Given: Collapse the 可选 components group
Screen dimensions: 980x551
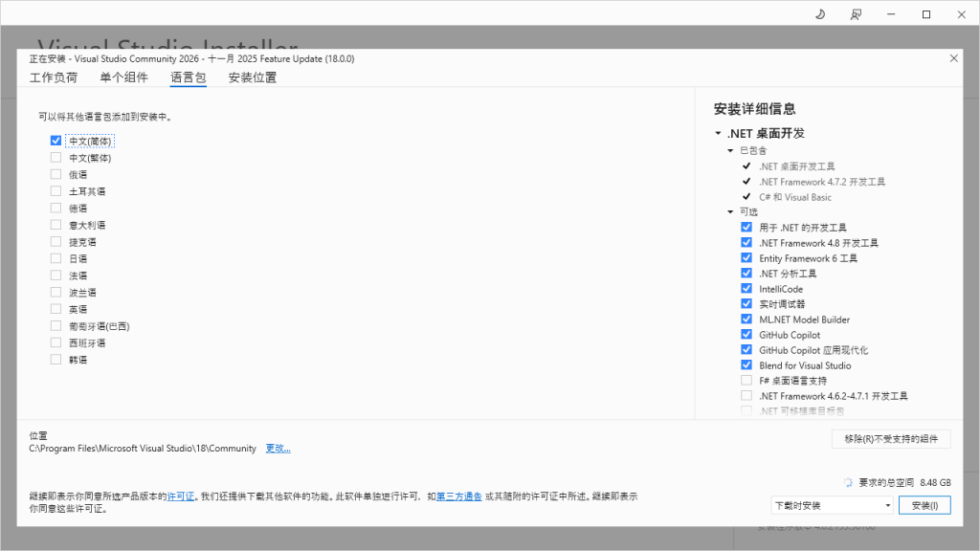Looking at the screenshot, I should [730, 212].
